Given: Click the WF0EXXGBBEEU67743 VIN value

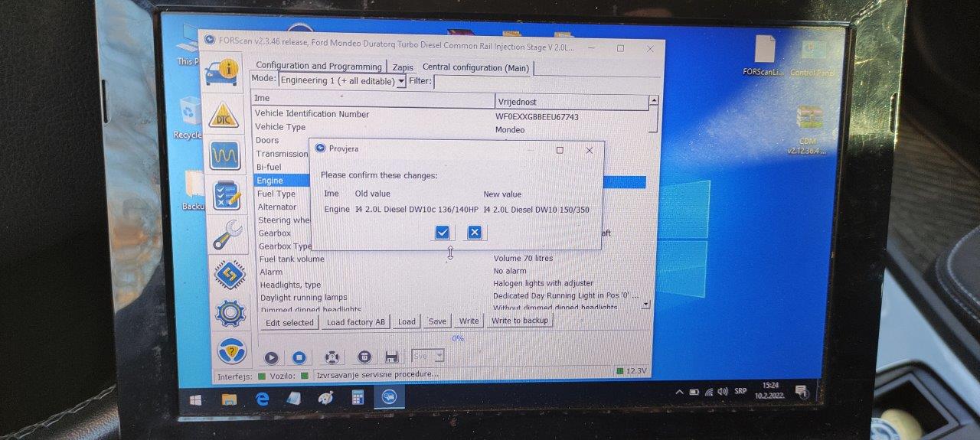Looking at the screenshot, I should coord(537,117).
